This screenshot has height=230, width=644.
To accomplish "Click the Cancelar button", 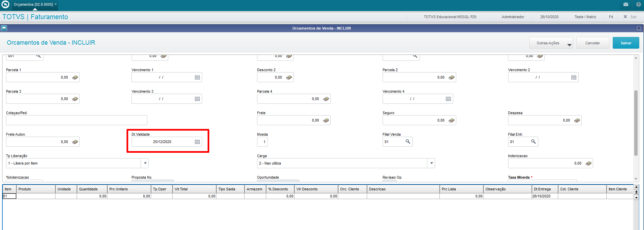I will (x=593, y=43).
